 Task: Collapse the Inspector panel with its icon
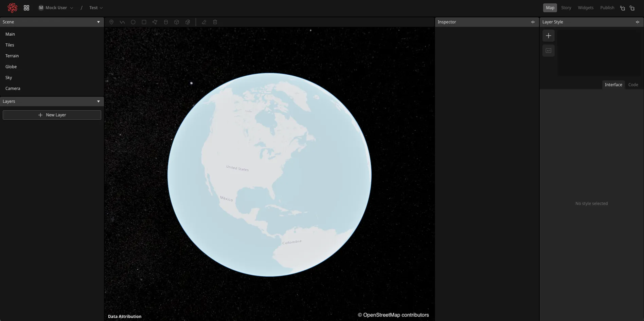point(533,22)
